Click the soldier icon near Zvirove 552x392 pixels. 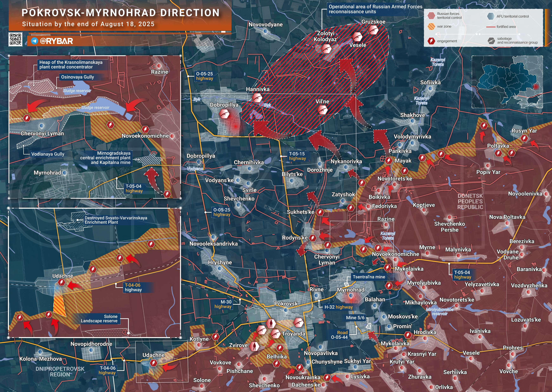(254, 346)
